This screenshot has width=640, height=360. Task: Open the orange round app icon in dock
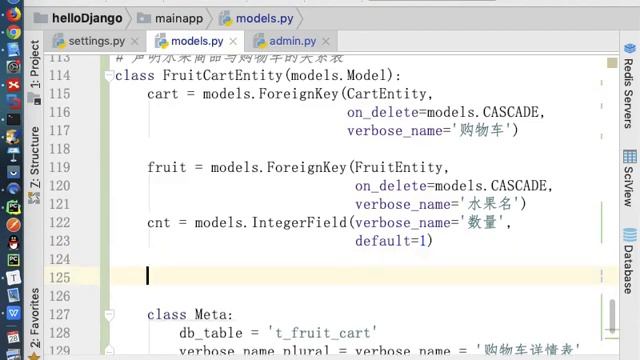[x=13, y=224]
